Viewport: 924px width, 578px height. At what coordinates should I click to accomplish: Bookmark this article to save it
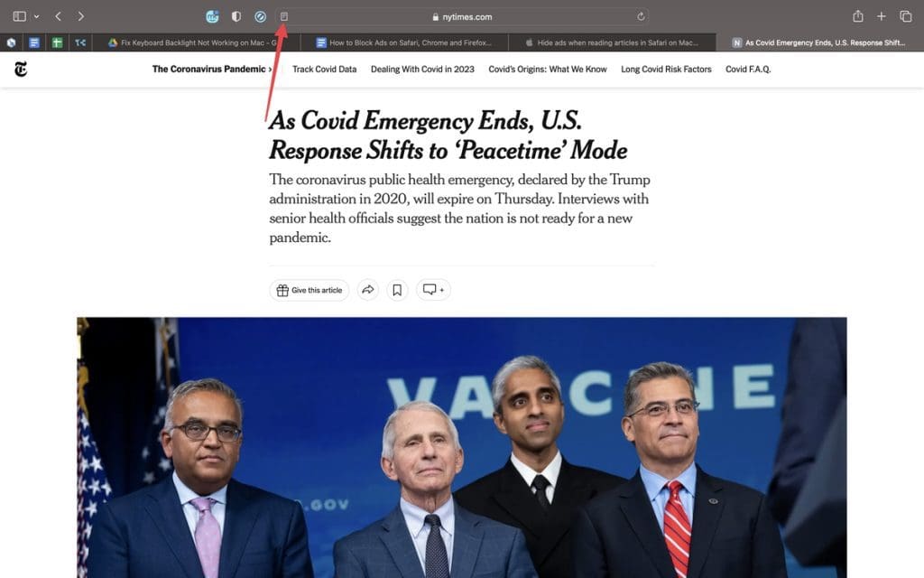coord(397,290)
